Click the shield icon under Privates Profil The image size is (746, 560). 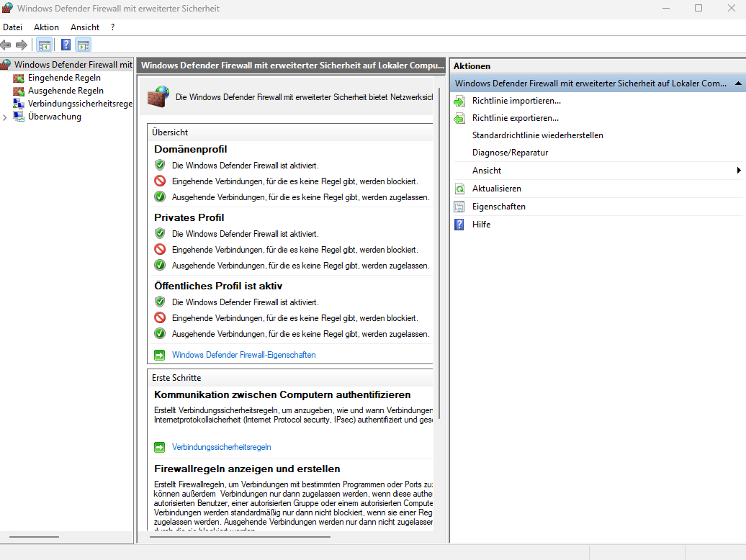[160, 233]
